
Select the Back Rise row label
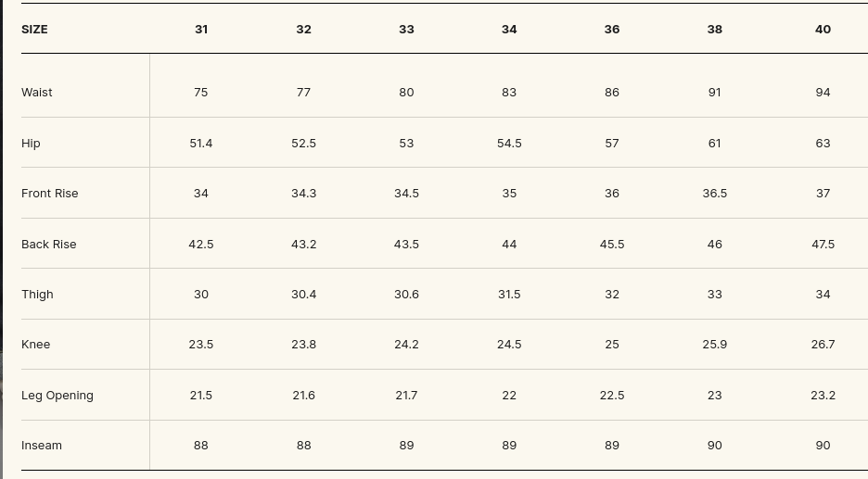[x=49, y=244]
